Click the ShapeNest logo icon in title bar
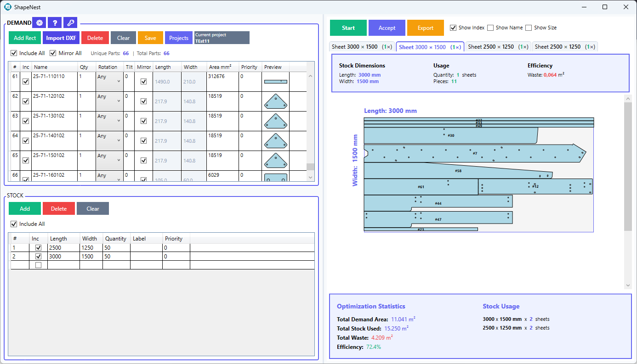 point(7,7)
